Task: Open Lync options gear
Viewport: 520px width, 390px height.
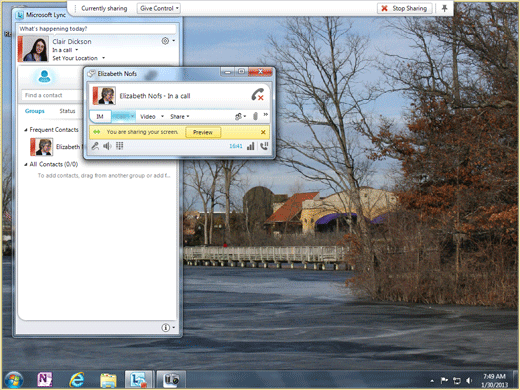Action: 165,41
